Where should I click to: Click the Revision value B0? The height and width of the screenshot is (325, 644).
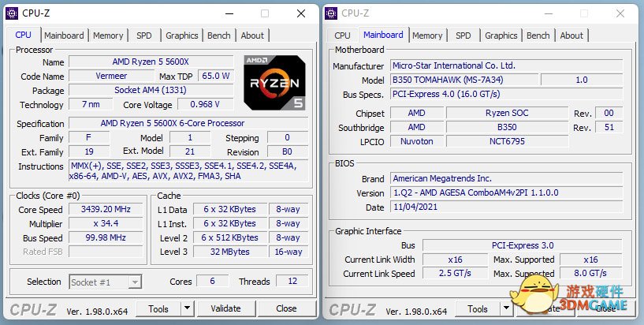(x=288, y=151)
